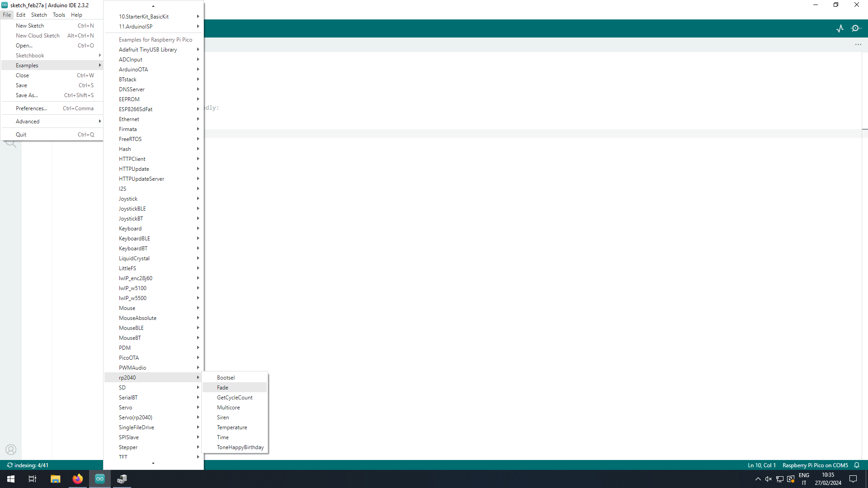Image resolution: width=868 pixels, height=488 pixels.
Task: Select the Stepper examples entry
Action: point(154,447)
